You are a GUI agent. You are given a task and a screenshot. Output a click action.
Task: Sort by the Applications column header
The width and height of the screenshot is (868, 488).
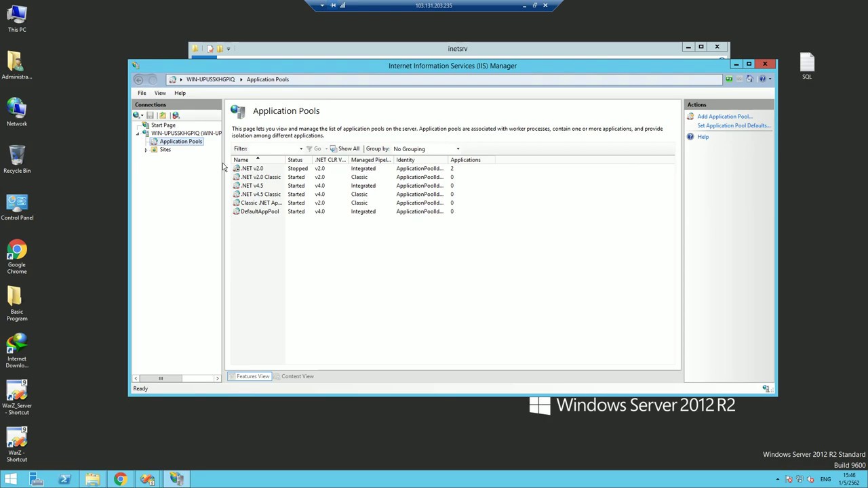(x=472, y=160)
